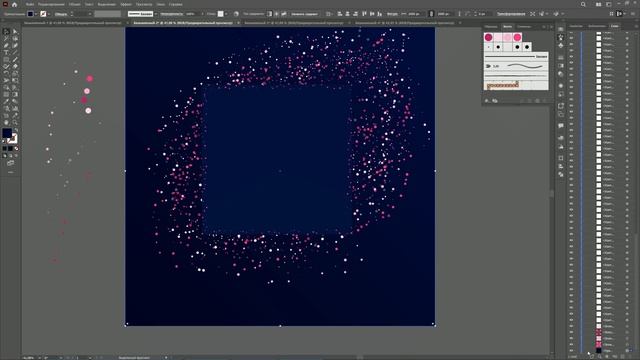Open the Окно menu
This screenshot has width=640, height=360.
[x=160, y=4]
